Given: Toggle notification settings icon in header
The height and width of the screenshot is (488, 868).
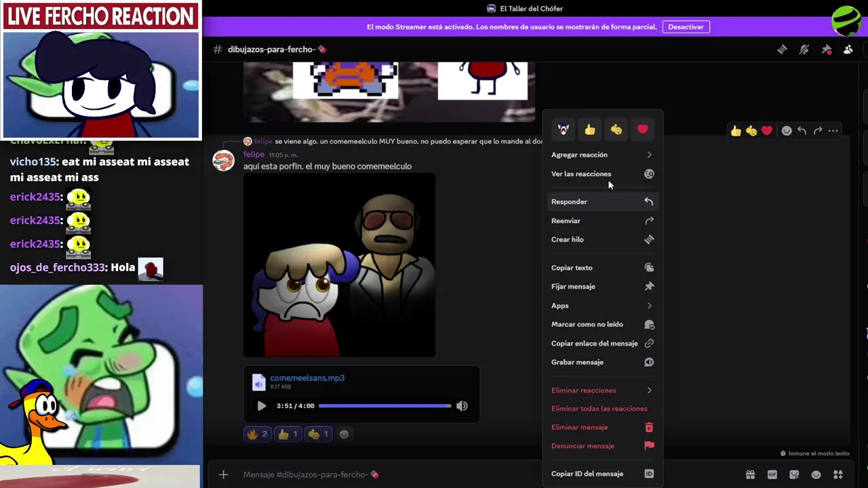Looking at the screenshot, I should [x=804, y=49].
